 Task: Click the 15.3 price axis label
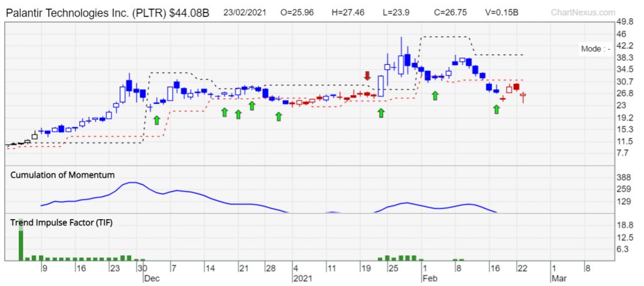click(x=626, y=129)
